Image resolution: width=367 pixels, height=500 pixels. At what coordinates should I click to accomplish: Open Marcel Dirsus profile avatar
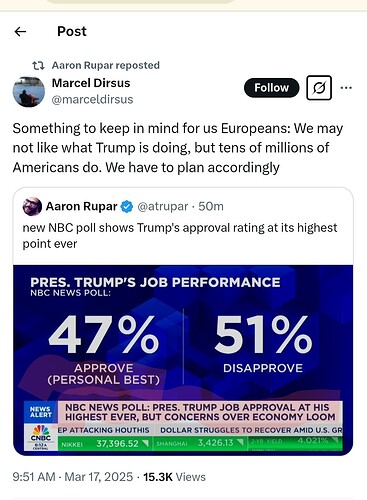click(x=29, y=92)
